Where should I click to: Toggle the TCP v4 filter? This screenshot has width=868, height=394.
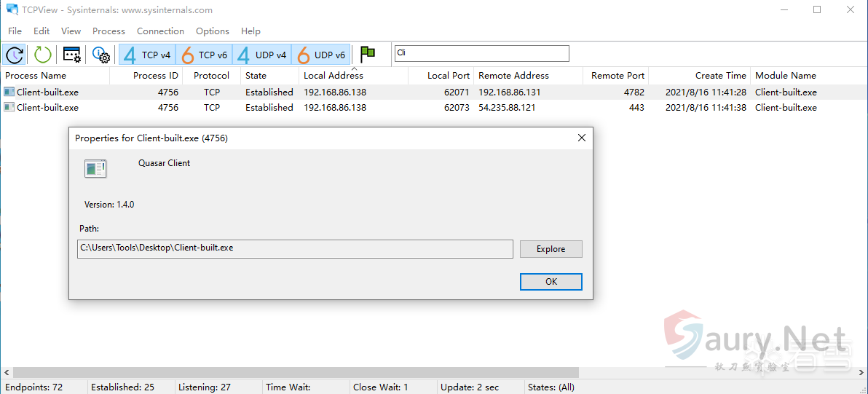[147, 55]
